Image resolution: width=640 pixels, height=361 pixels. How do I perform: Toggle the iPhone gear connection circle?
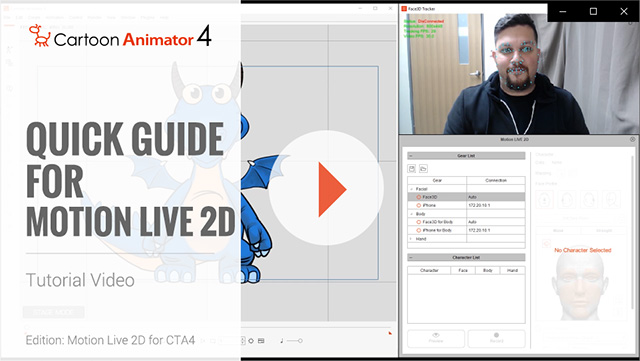(418, 205)
